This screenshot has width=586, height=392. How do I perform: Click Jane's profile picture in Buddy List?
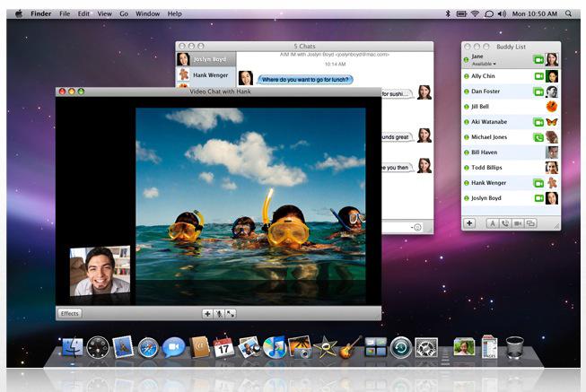(x=552, y=59)
